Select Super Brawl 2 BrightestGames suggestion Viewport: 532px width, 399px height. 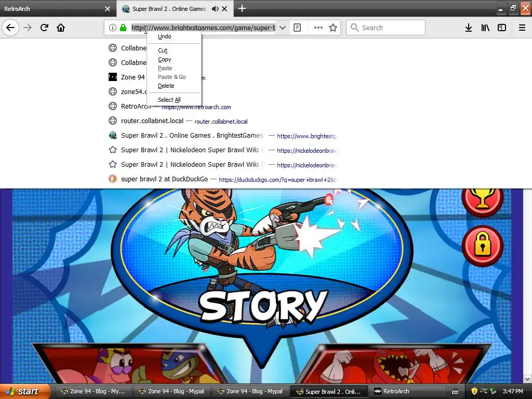(222, 136)
